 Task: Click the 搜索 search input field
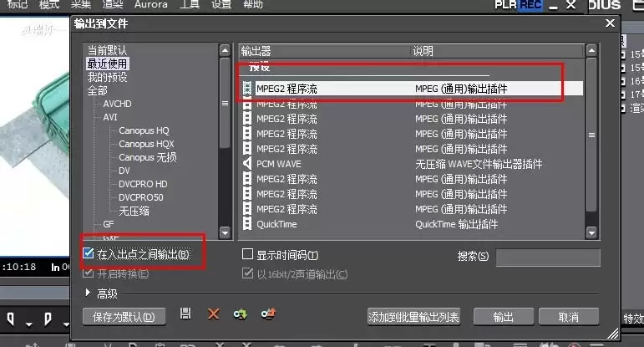click(x=548, y=258)
